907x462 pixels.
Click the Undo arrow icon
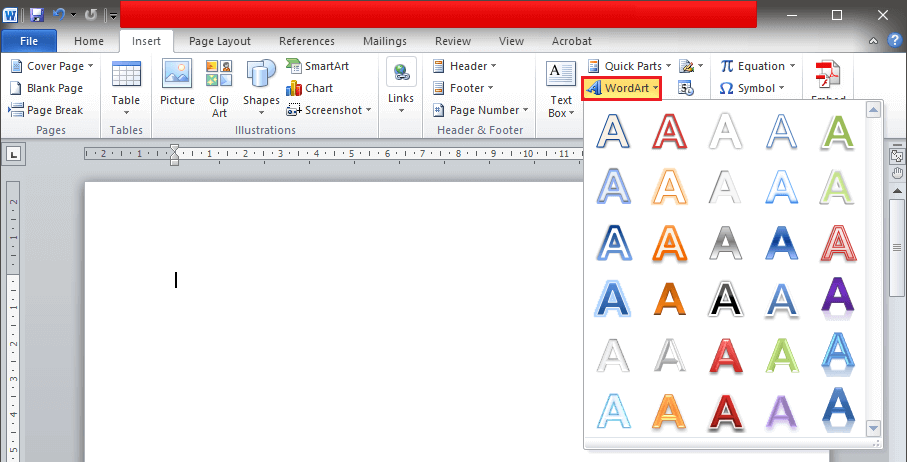point(59,15)
